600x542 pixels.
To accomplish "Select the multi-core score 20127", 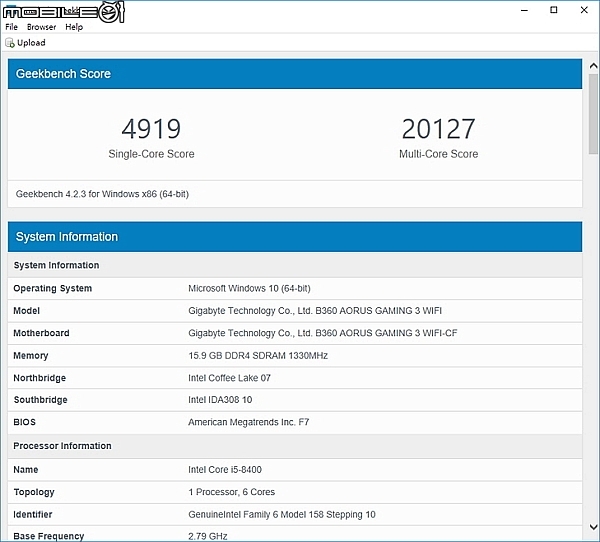I will pyautogui.click(x=439, y=129).
